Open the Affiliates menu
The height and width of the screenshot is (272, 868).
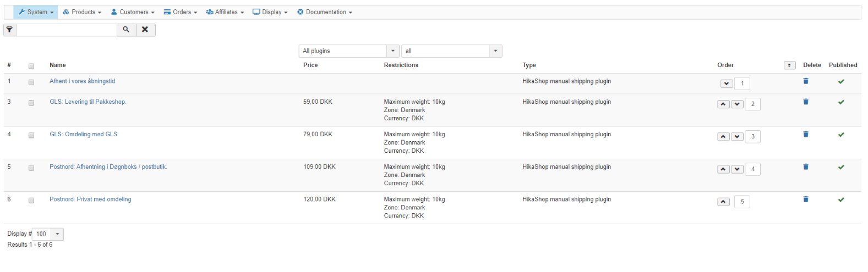click(x=225, y=12)
